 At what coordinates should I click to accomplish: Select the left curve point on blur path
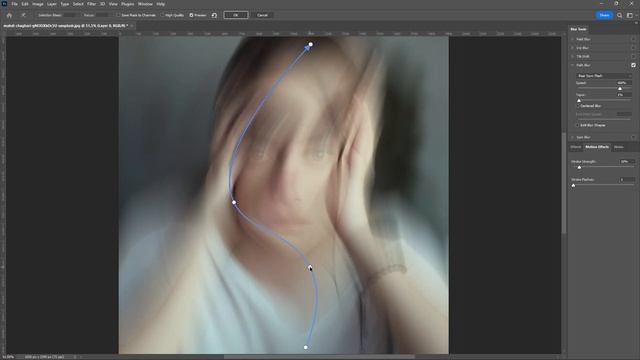click(x=234, y=202)
